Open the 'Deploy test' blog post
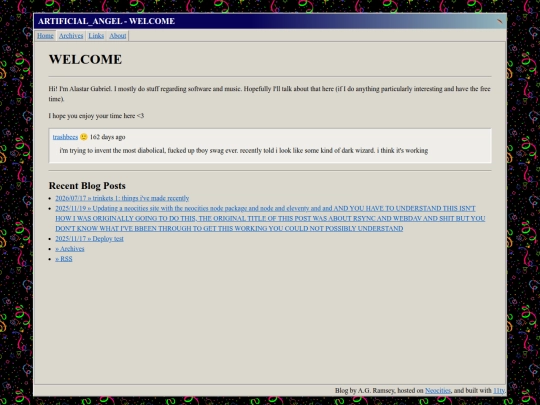540x405 pixels. (x=90, y=239)
